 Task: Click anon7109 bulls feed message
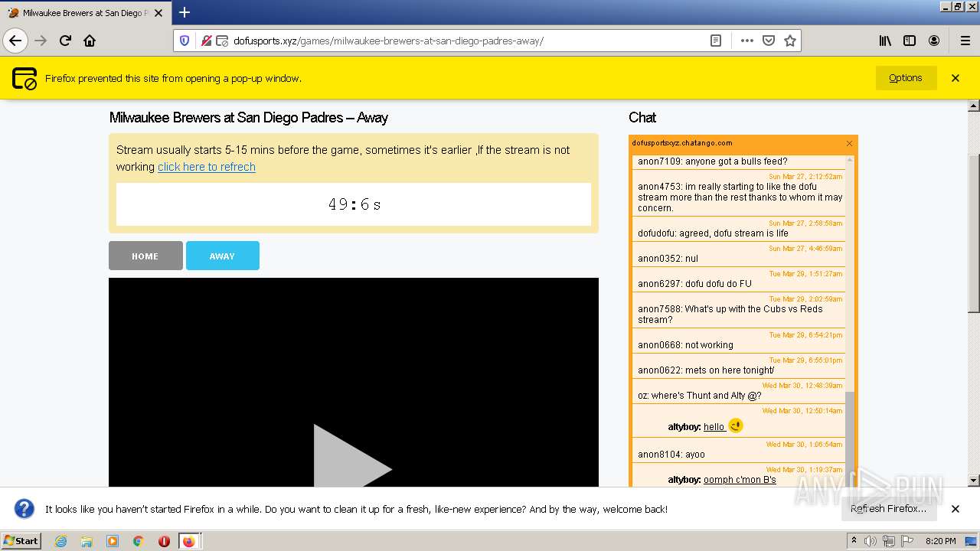pyautogui.click(x=712, y=161)
